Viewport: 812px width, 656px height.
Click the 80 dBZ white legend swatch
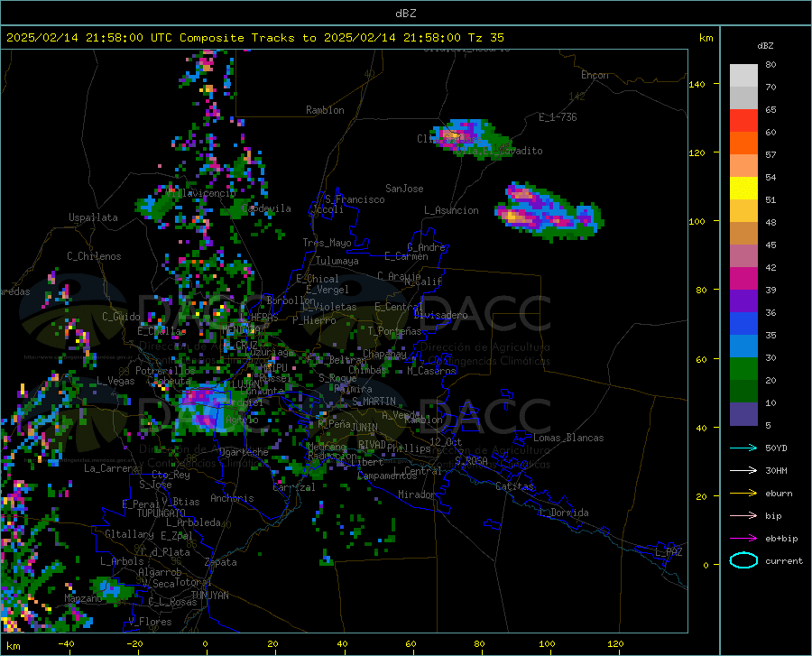coord(743,76)
